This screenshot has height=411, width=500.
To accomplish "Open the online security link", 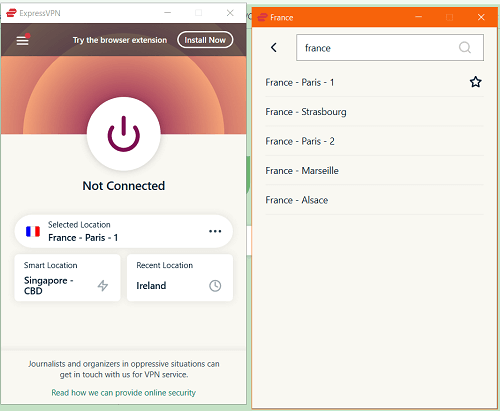I will (123, 393).
